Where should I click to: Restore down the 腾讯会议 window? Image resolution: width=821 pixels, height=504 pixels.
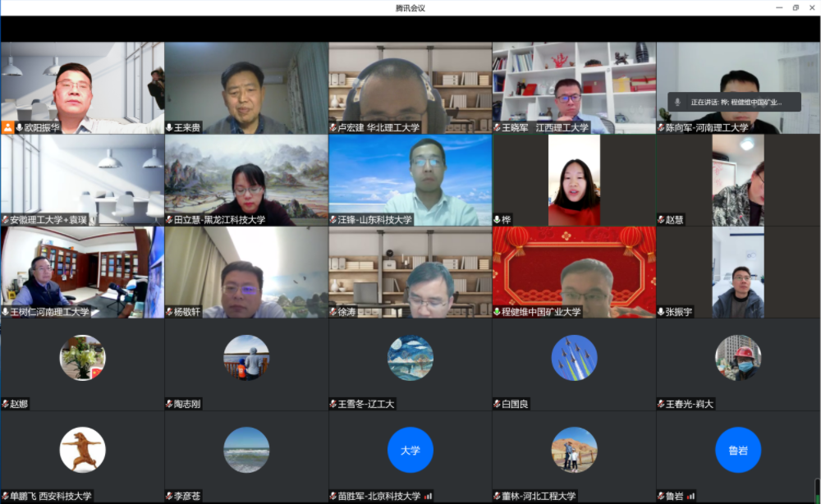point(795,7)
